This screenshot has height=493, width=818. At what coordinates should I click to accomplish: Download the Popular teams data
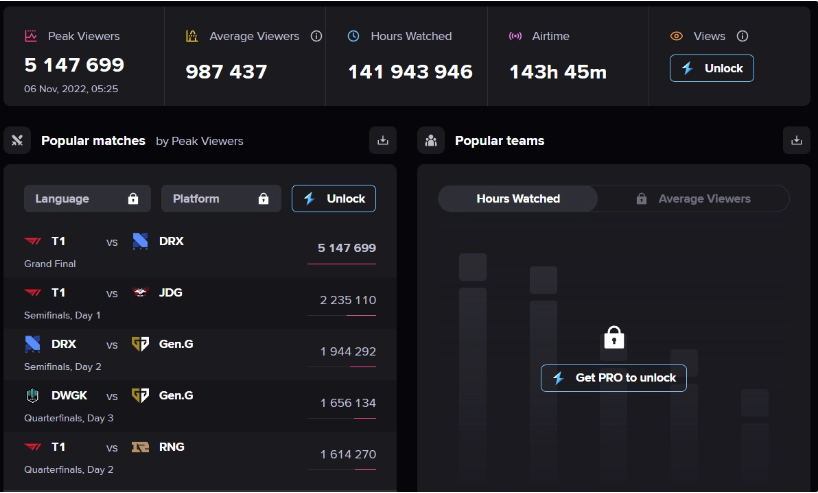coord(796,141)
